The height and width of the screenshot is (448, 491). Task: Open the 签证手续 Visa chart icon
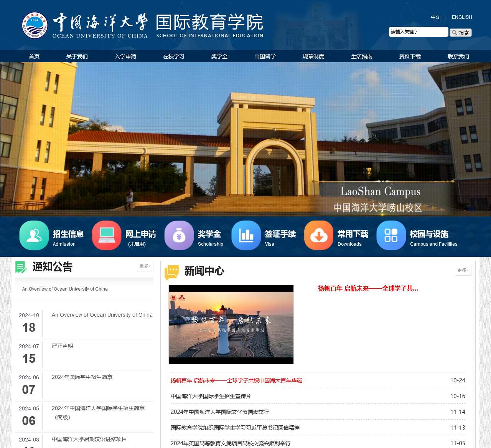pyautogui.click(x=246, y=235)
